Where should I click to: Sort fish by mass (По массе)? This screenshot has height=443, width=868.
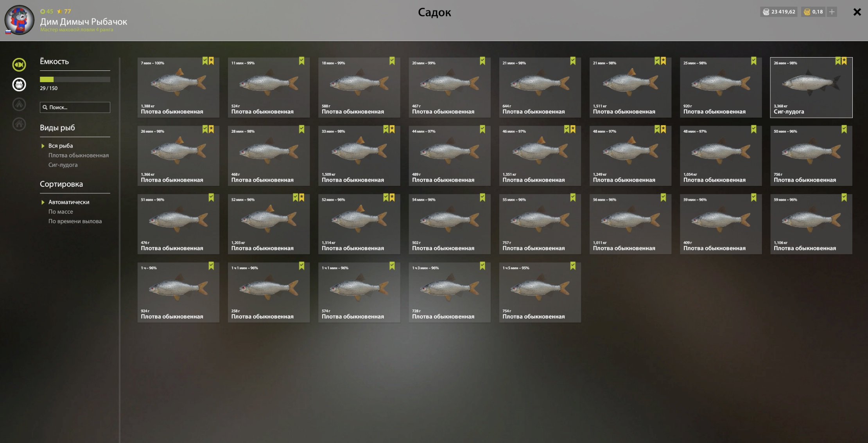point(61,212)
